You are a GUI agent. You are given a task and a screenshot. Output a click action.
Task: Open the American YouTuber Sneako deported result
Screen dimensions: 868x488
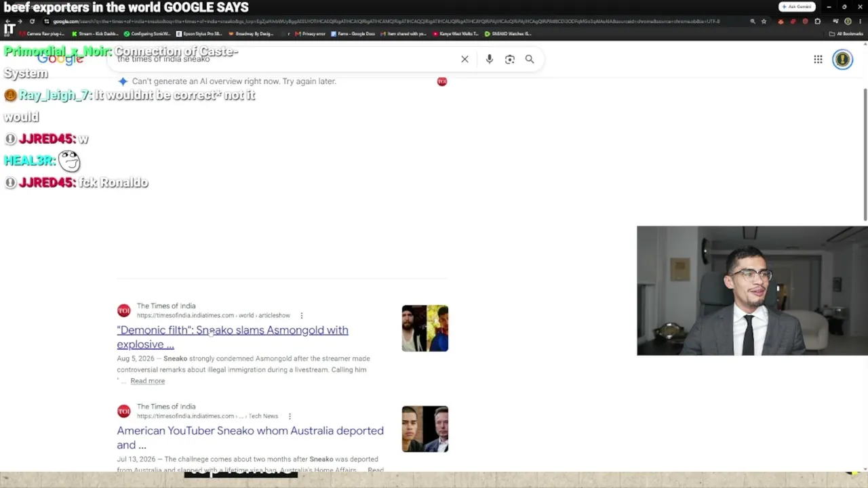point(250,438)
